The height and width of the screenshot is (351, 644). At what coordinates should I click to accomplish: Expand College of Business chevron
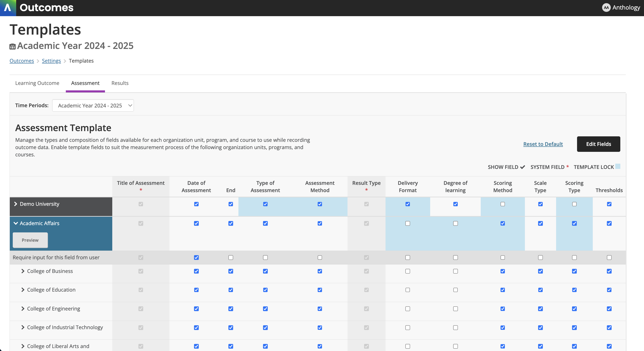[23, 271]
